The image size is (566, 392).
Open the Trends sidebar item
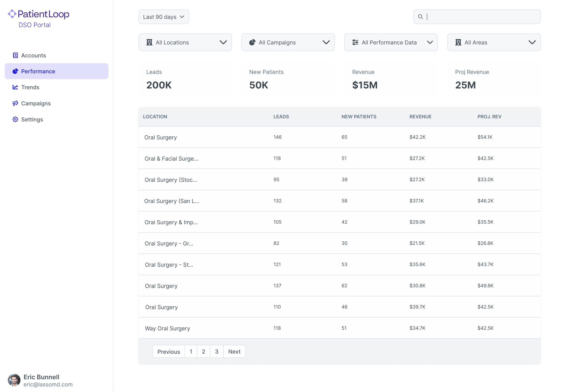pos(30,87)
